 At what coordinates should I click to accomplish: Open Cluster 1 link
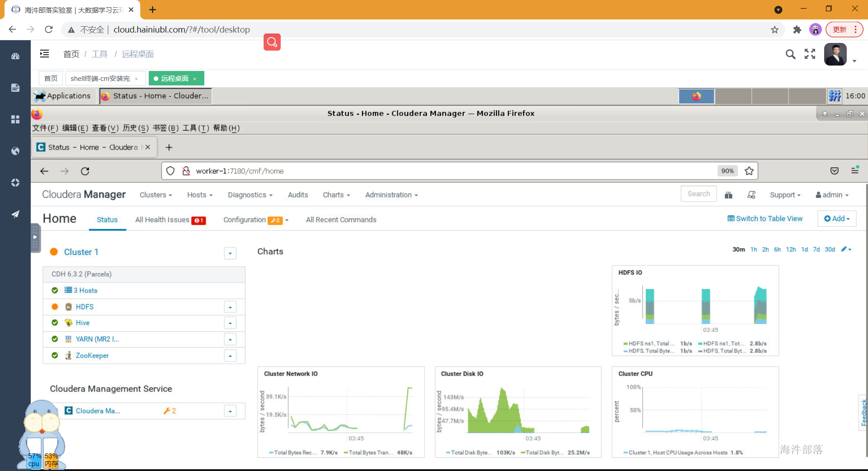tap(81, 252)
